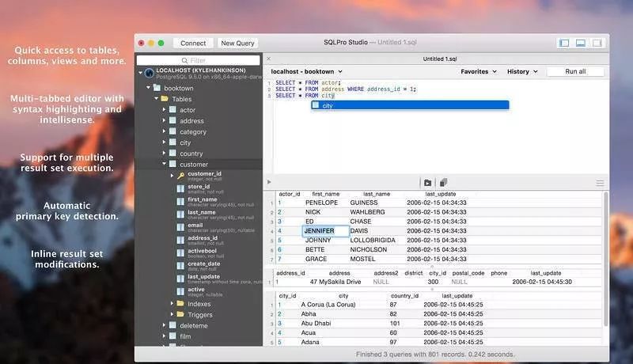Click the Run all button
This screenshot has height=364, width=633.
pyautogui.click(x=575, y=71)
